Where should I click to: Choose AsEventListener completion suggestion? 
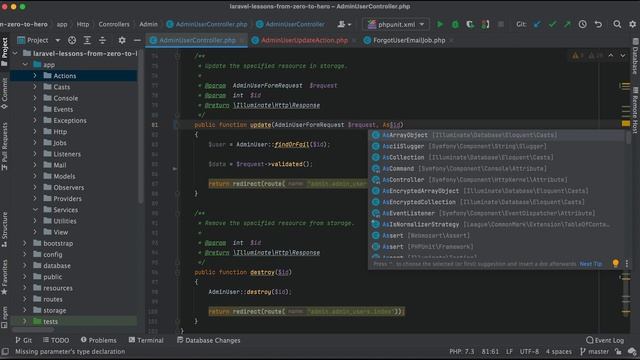coord(497,213)
